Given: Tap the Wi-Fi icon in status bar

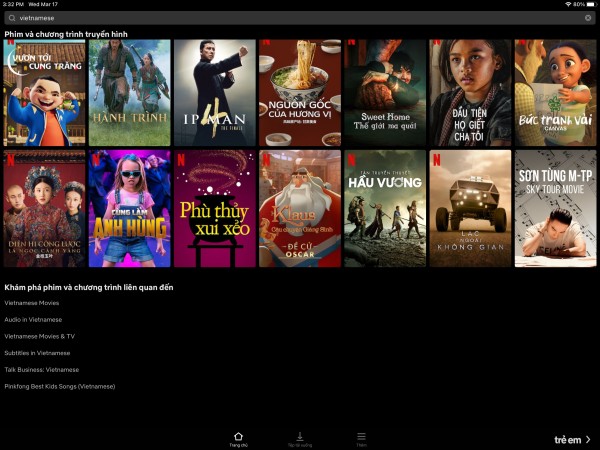Looking at the screenshot, I should (568, 4).
